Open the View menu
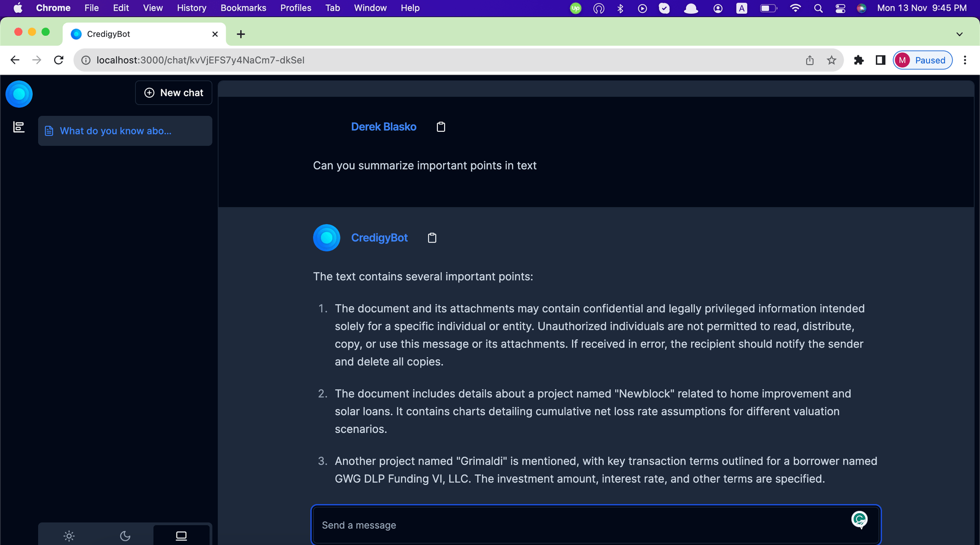Viewport: 980px width, 545px height. coord(153,8)
